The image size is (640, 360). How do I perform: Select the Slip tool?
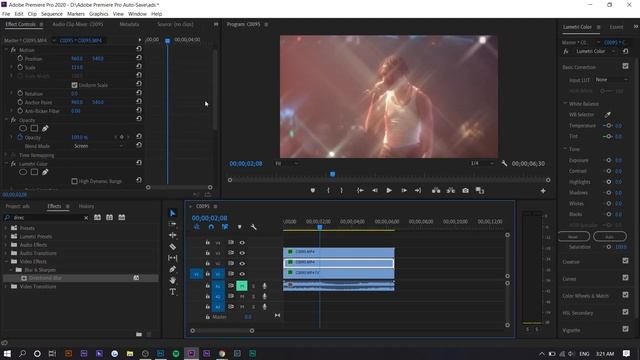(172, 258)
